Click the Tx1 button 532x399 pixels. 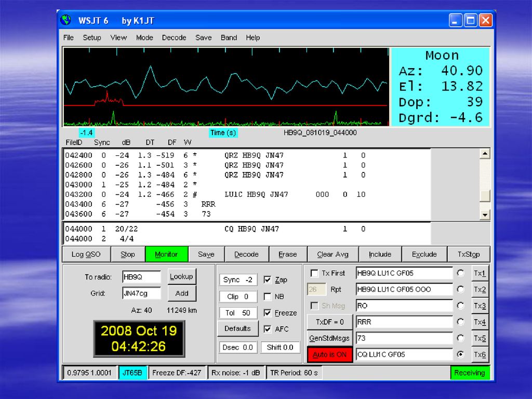click(x=480, y=273)
